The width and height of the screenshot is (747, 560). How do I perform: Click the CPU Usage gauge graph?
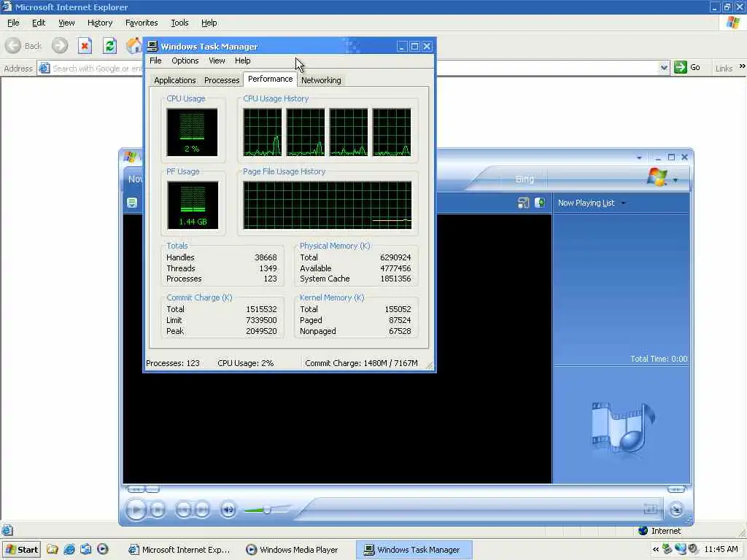click(x=192, y=132)
